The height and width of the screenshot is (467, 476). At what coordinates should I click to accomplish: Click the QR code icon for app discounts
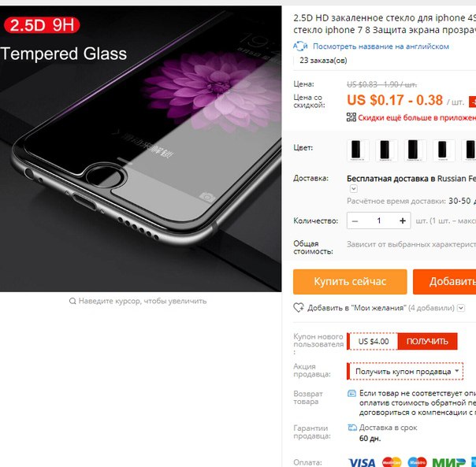(x=351, y=117)
